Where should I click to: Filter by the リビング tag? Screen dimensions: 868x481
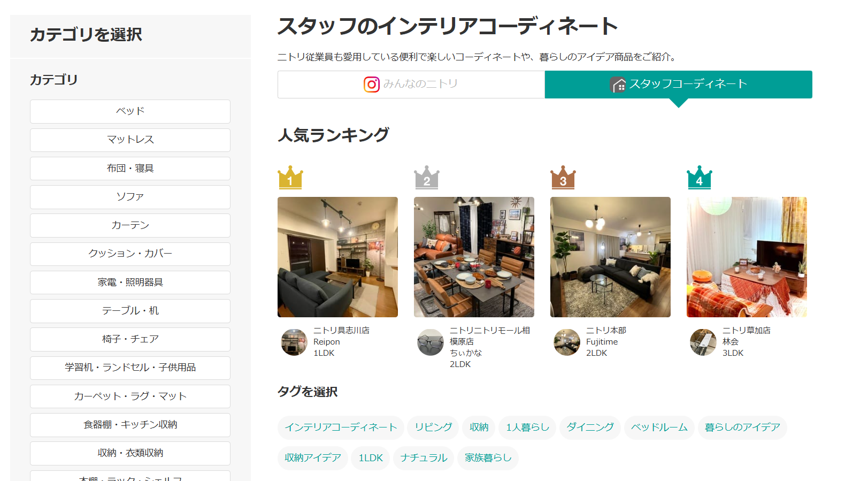pyautogui.click(x=433, y=427)
